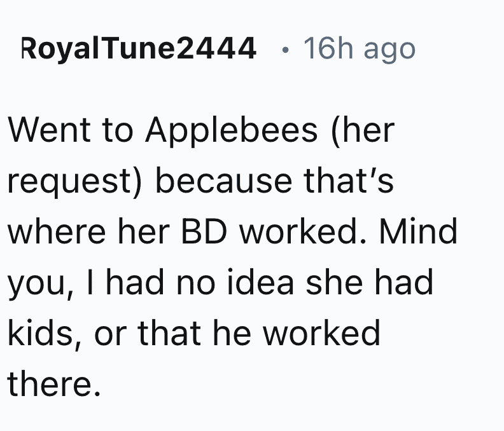Click the final word "there." in the comment
Image resolution: width=504 pixels, height=431 pixels.
coord(54,383)
